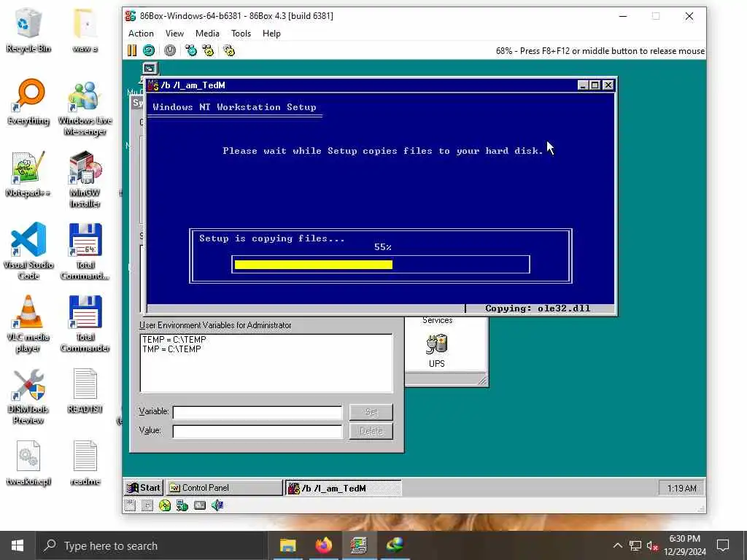
Task: Select TEMP = C:\TEMP variable entry
Action: (174, 340)
